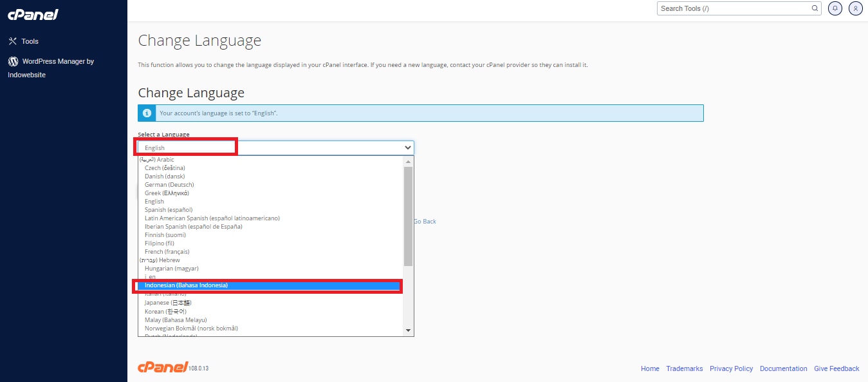The width and height of the screenshot is (868, 382).
Task: Click the search magnifier icon
Action: [815, 8]
